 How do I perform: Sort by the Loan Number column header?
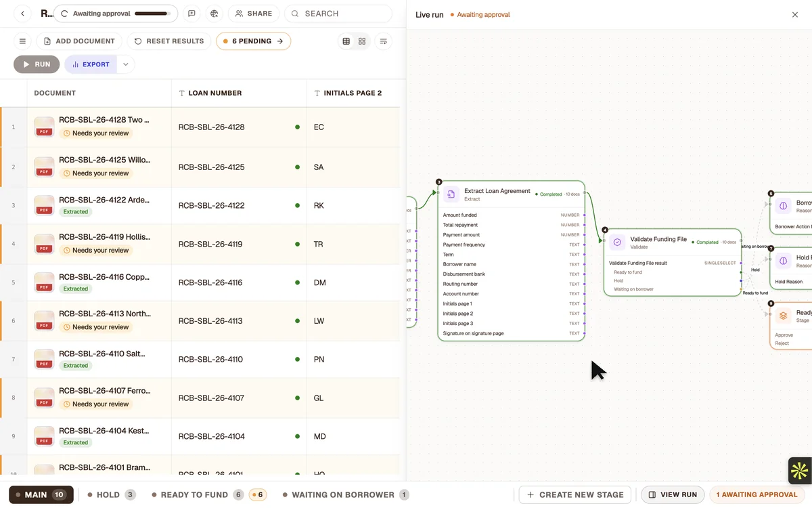239,93
